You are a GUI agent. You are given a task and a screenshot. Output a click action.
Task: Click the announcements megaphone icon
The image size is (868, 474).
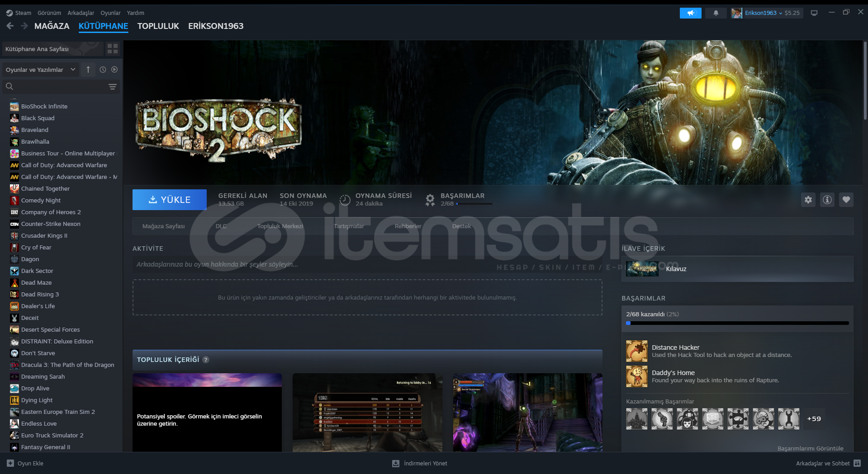coord(690,13)
